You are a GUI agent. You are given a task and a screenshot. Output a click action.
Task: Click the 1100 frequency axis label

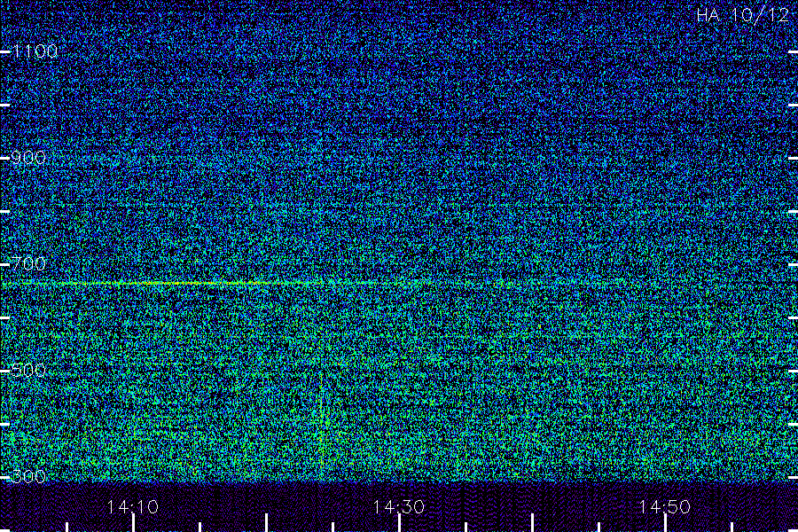[x=35, y=51]
